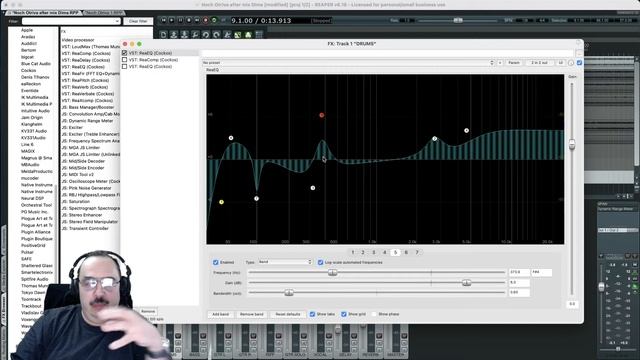Enable the Show phase checkbox
This screenshot has height=360, width=640.
tap(374, 314)
